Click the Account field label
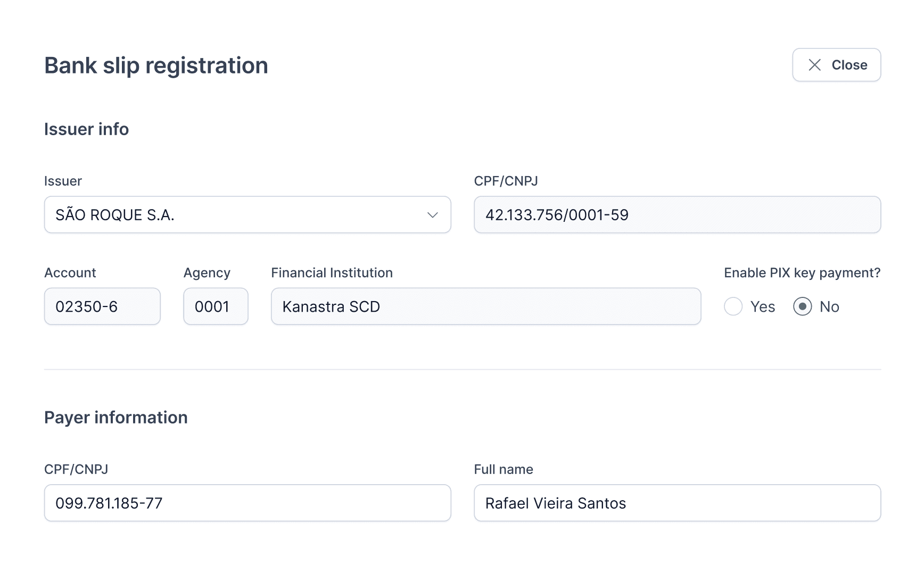 (70, 273)
